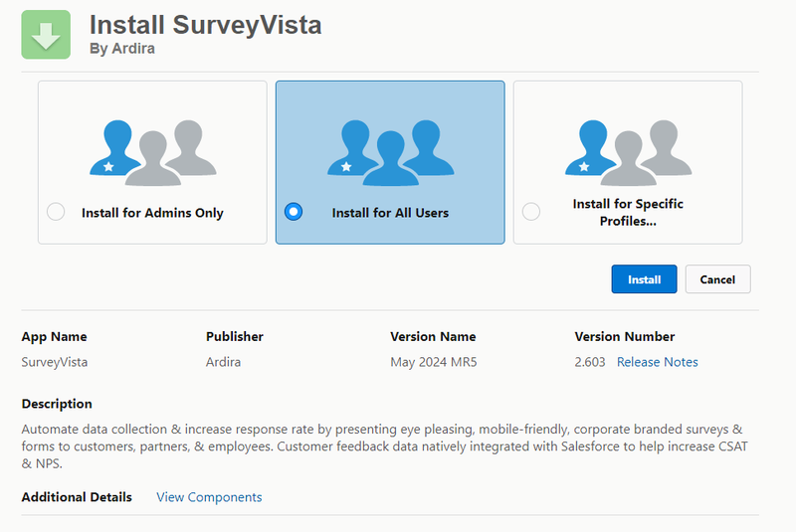The height and width of the screenshot is (532, 796).
Task: Click the Publisher value Ardira
Action: pos(223,362)
